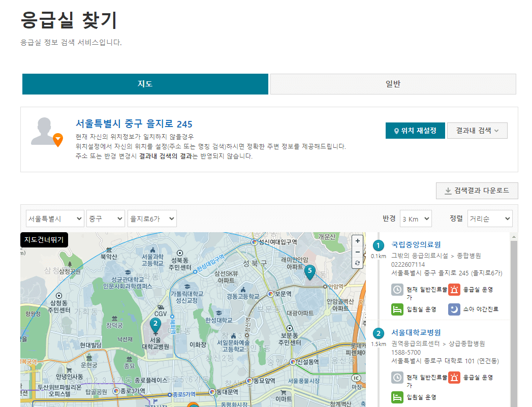Screen dimensions: 532x407
Task: Click 국립중앙의료원 응급실 운영 siren icon
Action: pos(454,290)
